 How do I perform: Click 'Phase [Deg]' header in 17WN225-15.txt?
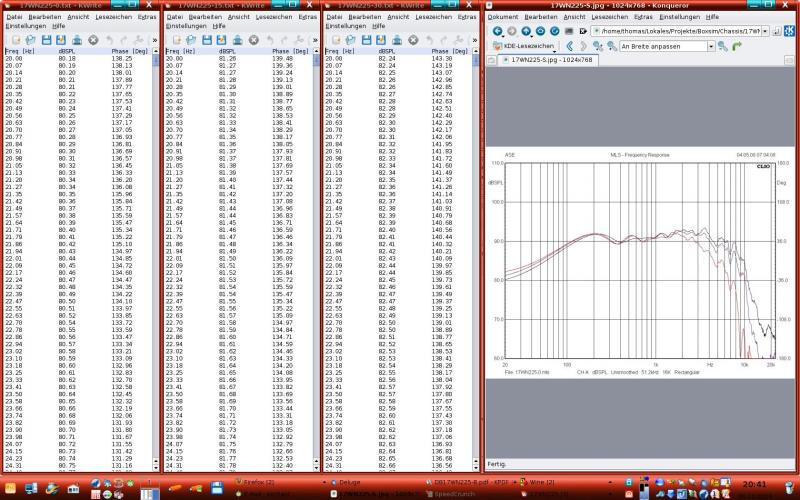[x=290, y=52]
